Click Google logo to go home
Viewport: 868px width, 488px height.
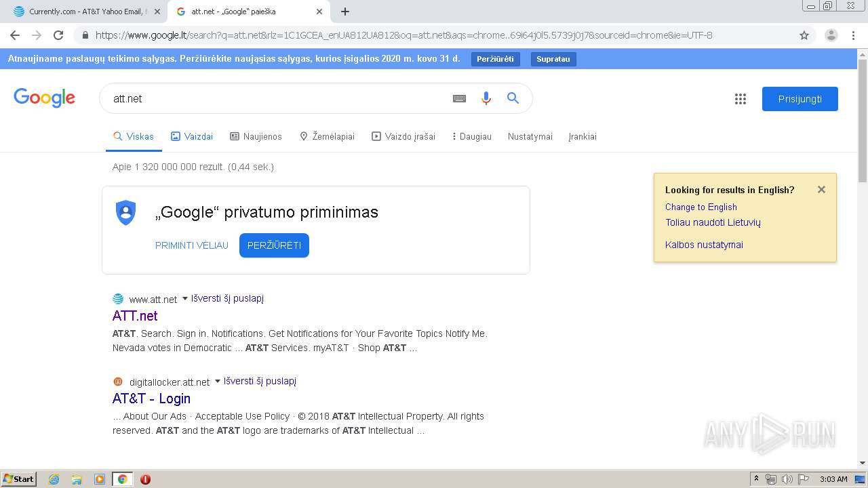click(x=44, y=98)
